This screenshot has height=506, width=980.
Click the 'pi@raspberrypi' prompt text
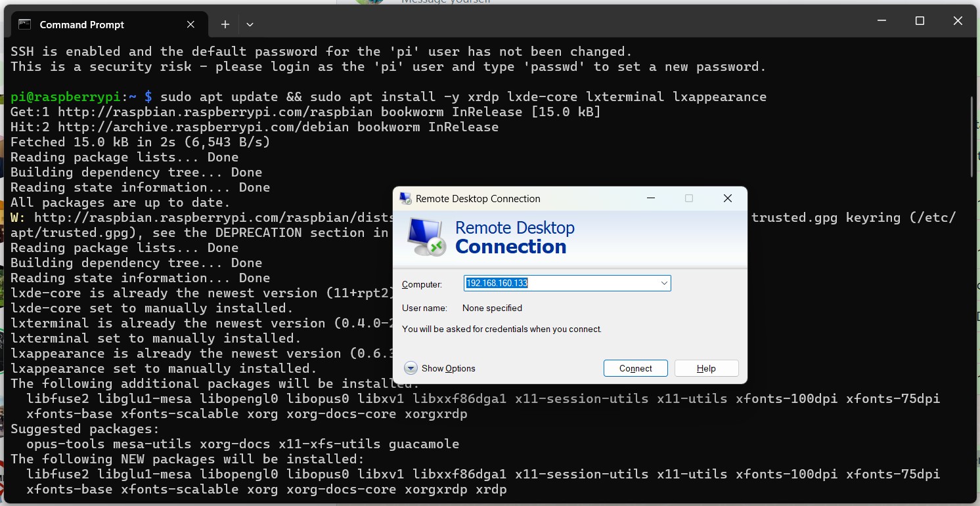tap(66, 96)
